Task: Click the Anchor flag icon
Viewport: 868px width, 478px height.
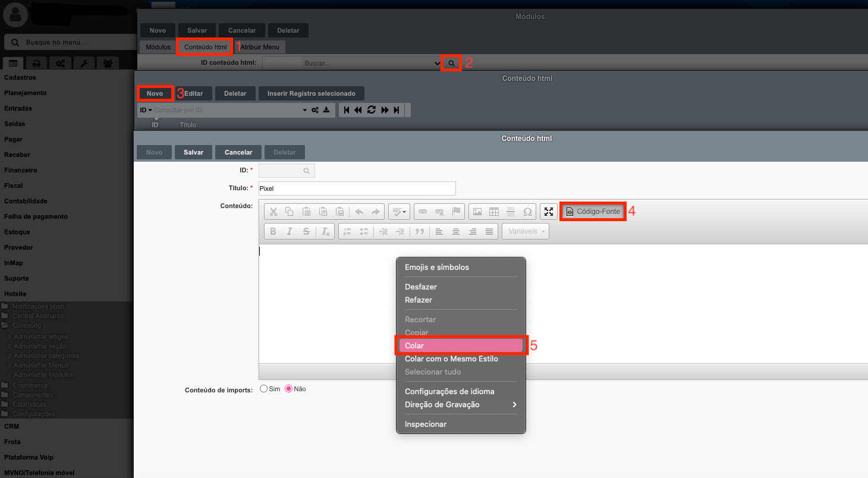Action: [x=456, y=212]
